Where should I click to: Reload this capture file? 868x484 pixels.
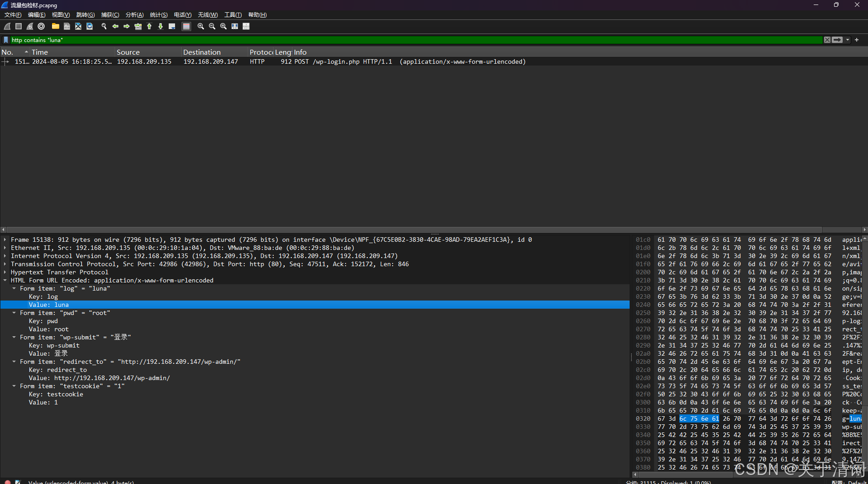tap(90, 27)
